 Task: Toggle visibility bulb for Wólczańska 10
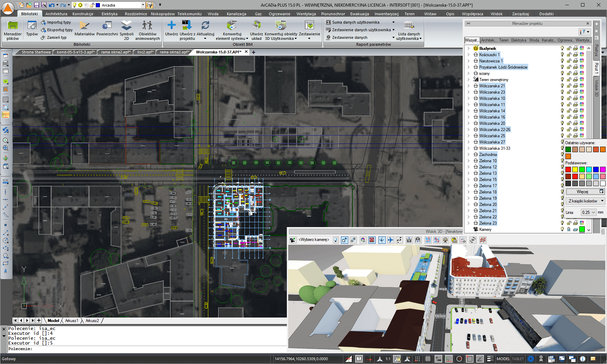pos(562,98)
